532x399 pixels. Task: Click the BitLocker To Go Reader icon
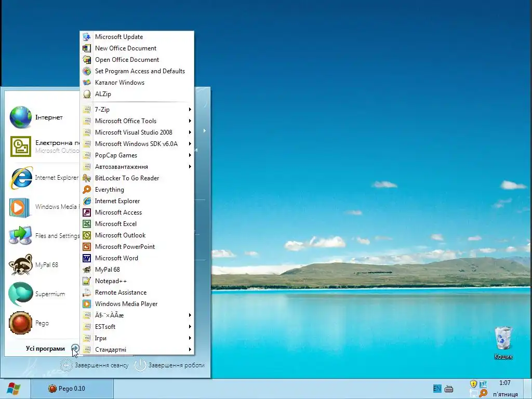point(87,178)
